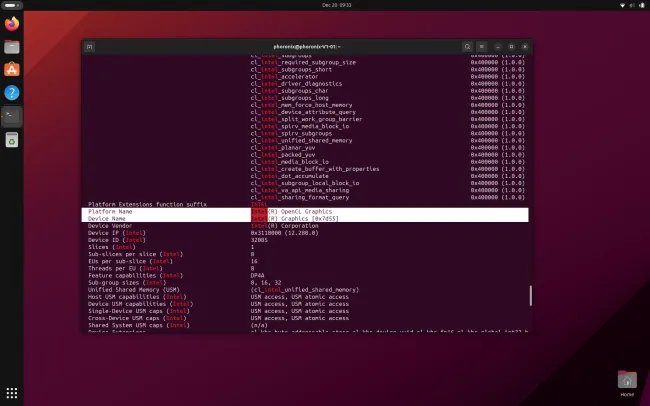Open the power menu in top bar
This screenshot has height=406, width=650.
[640, 5]
